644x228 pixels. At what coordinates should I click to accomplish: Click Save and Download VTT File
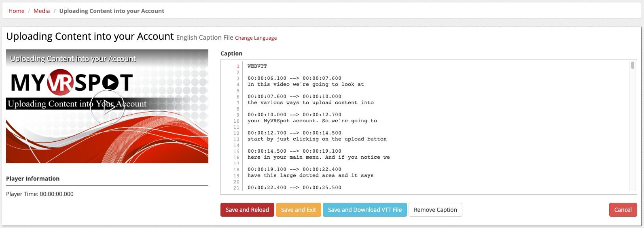click(365, 210)
